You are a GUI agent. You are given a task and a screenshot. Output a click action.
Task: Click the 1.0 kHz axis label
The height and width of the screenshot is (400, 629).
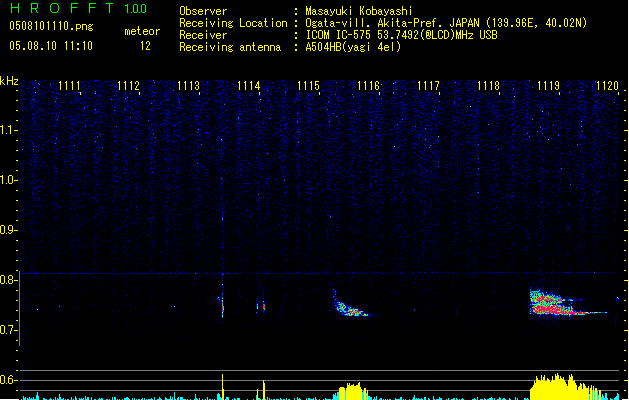click(9, 180)
